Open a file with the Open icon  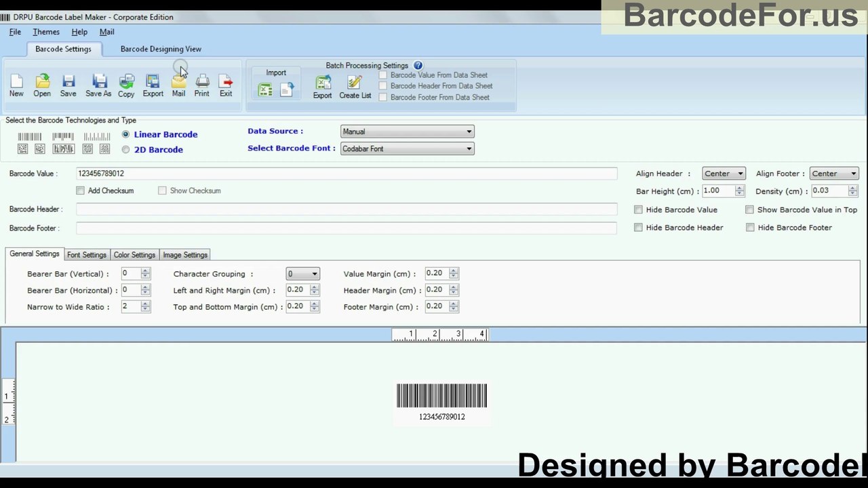[42, 85]
